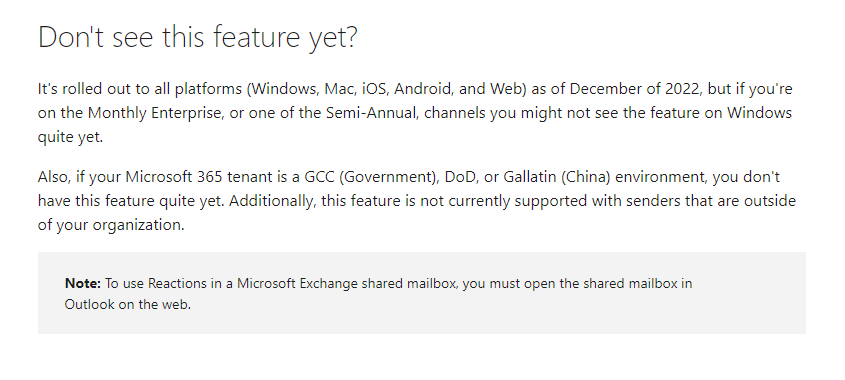
Task: Click the word "Additionally" in the second paragraph
Action: (x=273, y=201)
